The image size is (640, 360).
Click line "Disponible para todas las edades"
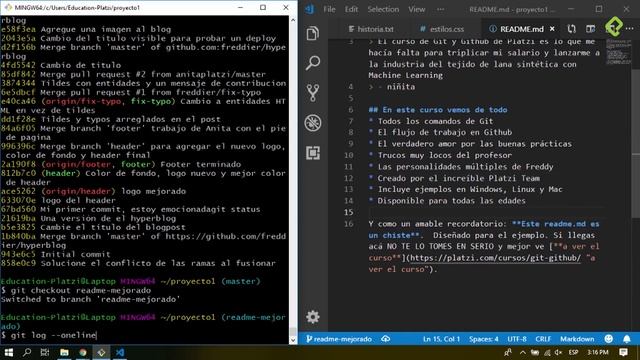pyautogui.click(x=451, y=200)
